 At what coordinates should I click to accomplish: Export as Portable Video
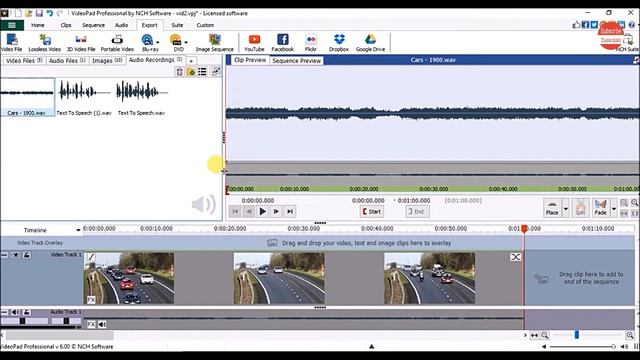[x=117, y=43]
